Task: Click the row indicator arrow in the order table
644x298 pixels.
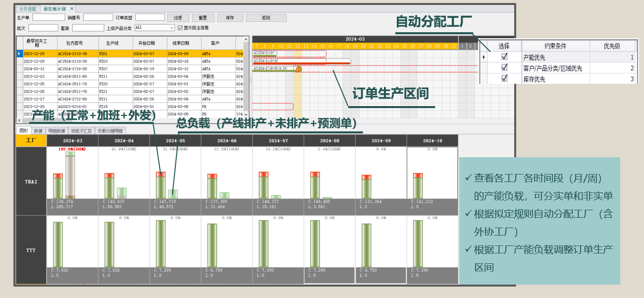Action: (x=19, y=54)
